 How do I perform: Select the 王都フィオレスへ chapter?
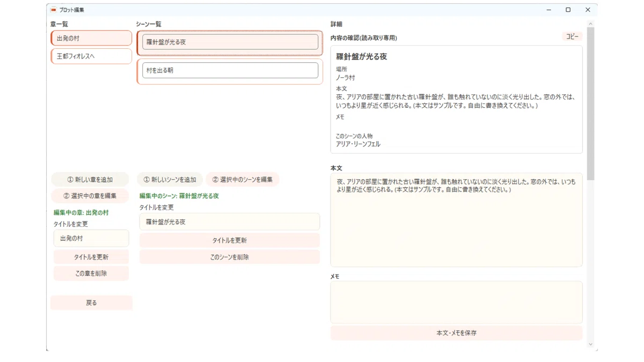coord(91,56)
